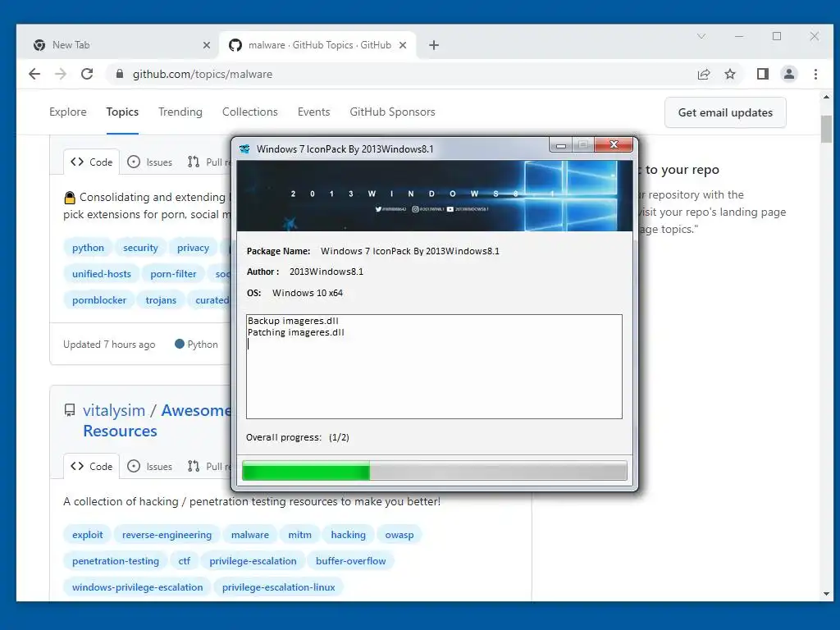The width and height of the screenshot is (840, 630).
Task: Click the pornblocker topic tag
Action: point(99,300)
